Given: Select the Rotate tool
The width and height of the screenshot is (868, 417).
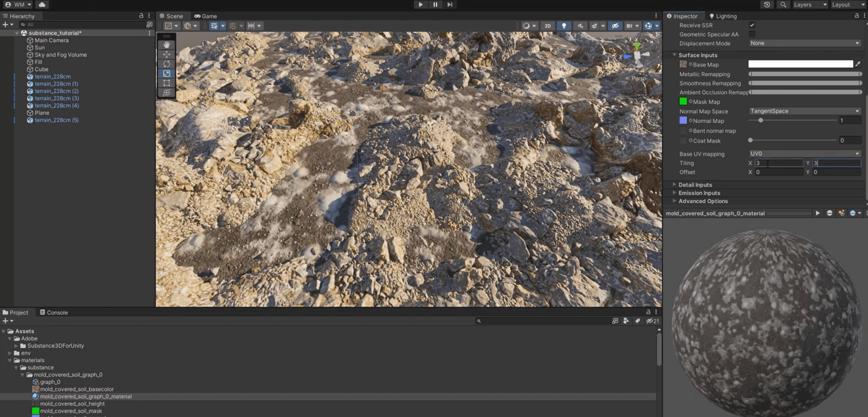Looking at the screenshot, I should 167,64.
